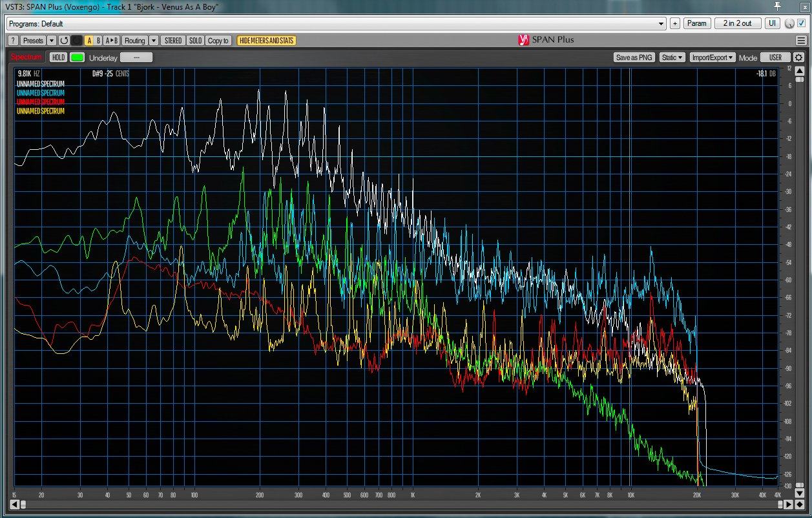This screenshot has width=812, height=518.
Task: Click the plus button beside programs list
Action: coord(675,24)
